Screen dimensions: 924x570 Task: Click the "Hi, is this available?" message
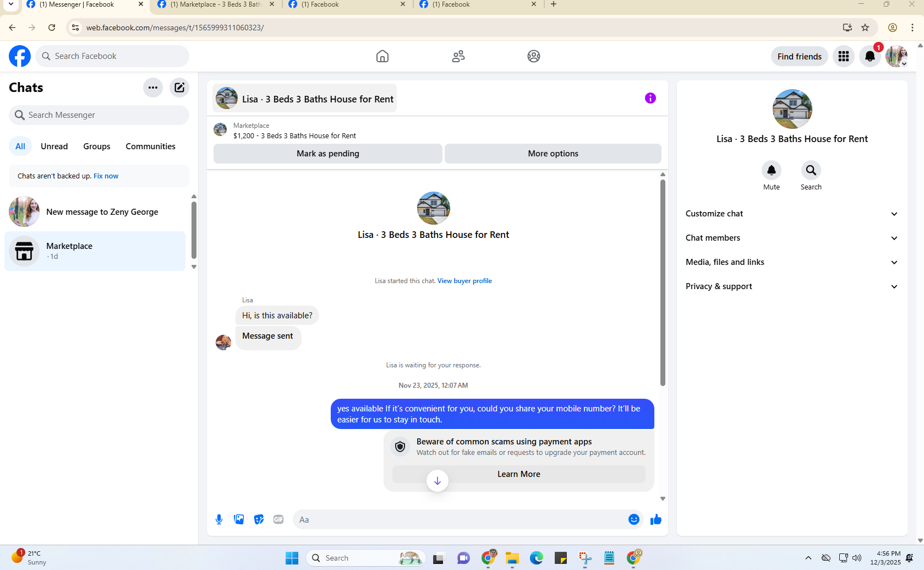(277, 316)
